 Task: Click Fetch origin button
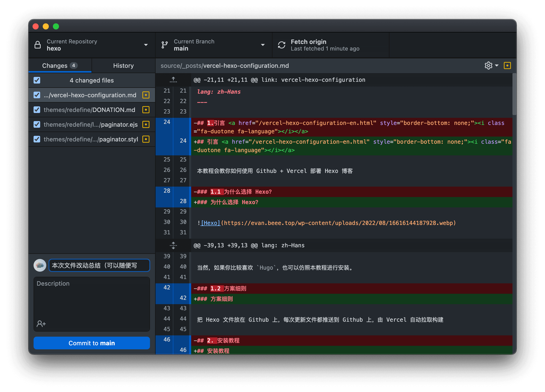[x=330, y=45]
